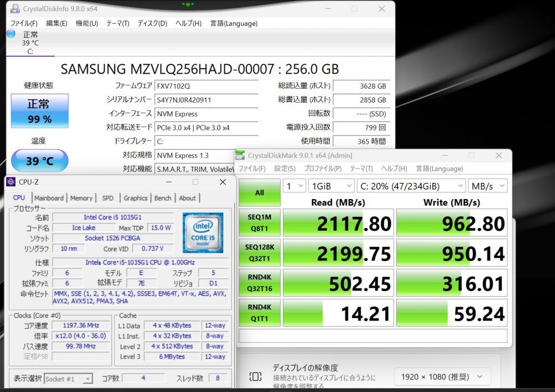This screenshot has height=392, width=555.
Task: Click the CPU-Z app icon
Action: 11,182
